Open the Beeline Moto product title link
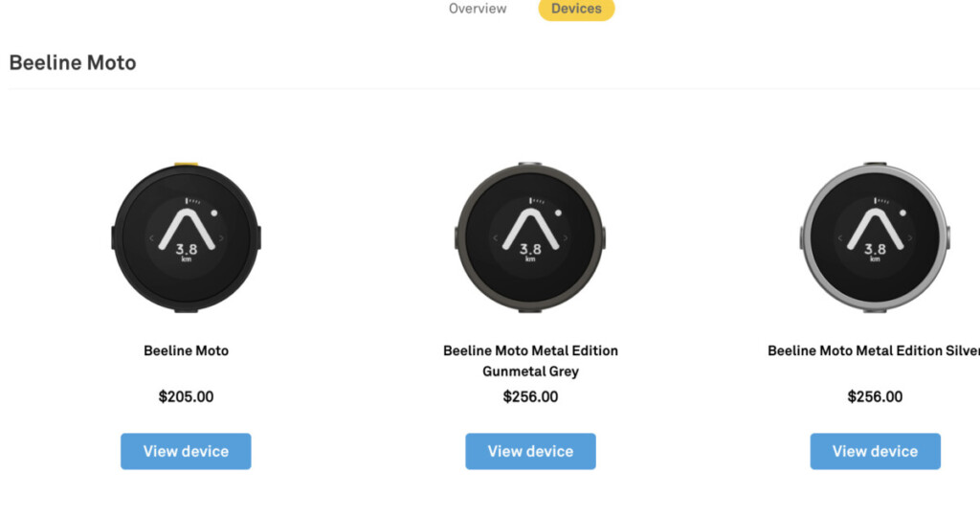 click(x=186, y=350)
